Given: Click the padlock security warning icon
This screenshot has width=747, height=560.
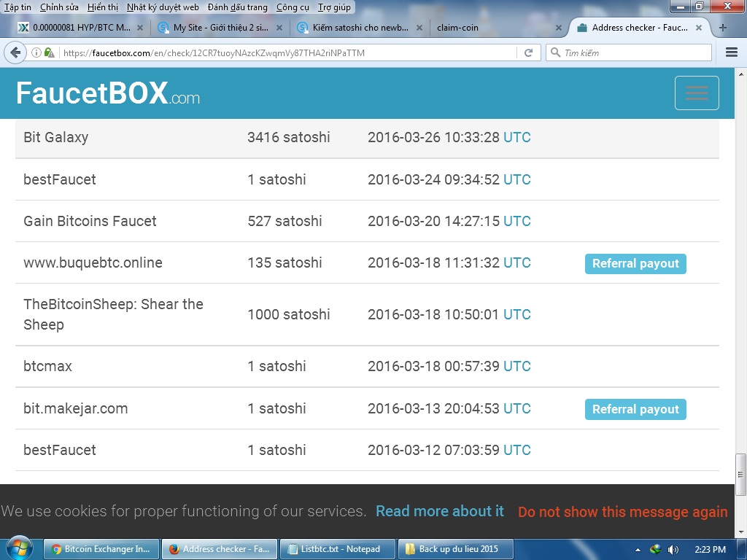Looking at the screenshot, I should pyautogui.click(x=49, y=52).
